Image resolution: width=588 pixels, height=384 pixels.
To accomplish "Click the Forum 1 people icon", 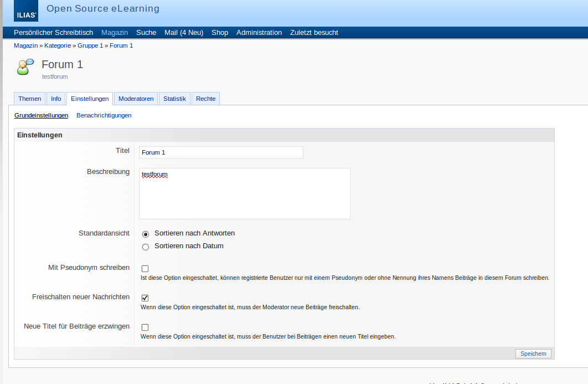I will click(x=25, y=66).
